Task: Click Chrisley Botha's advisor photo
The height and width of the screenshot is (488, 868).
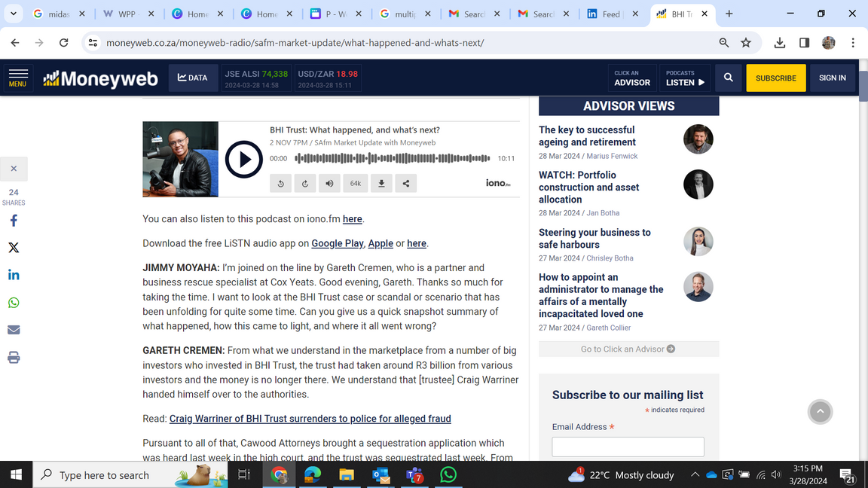Action: [x=698, y=242]
